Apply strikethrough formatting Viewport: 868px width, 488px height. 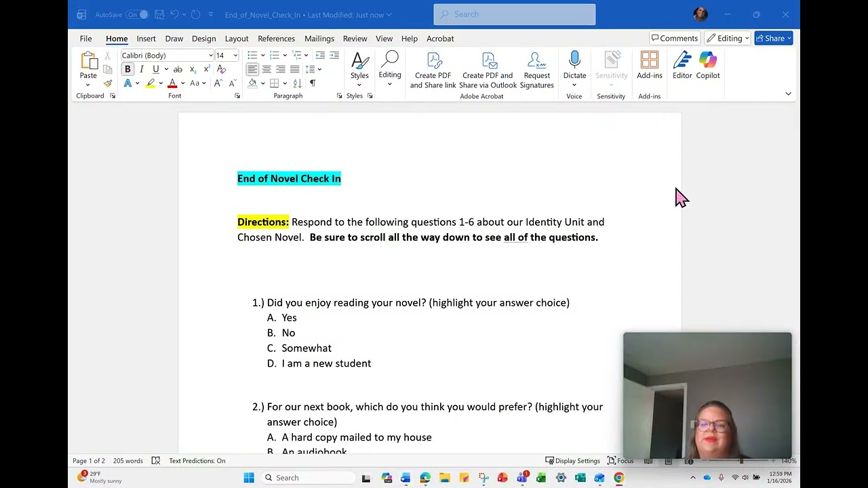pyautogui.click(x=178, y=69)
